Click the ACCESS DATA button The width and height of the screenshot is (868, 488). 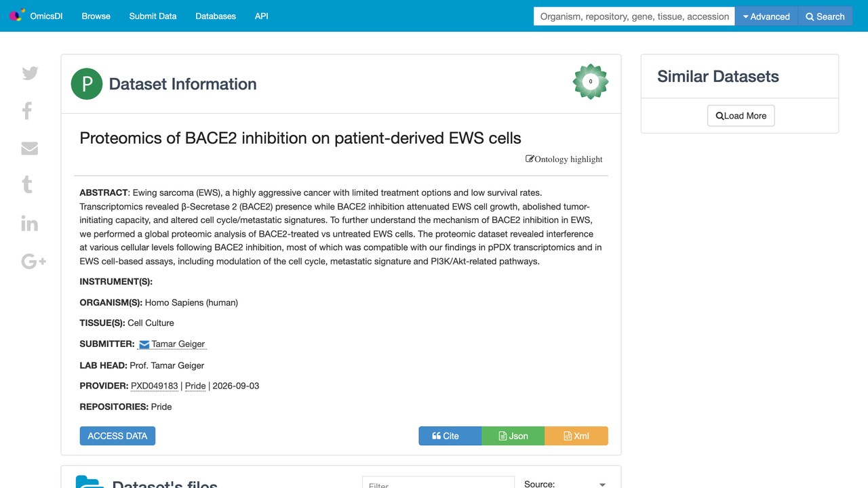[117, 436]
